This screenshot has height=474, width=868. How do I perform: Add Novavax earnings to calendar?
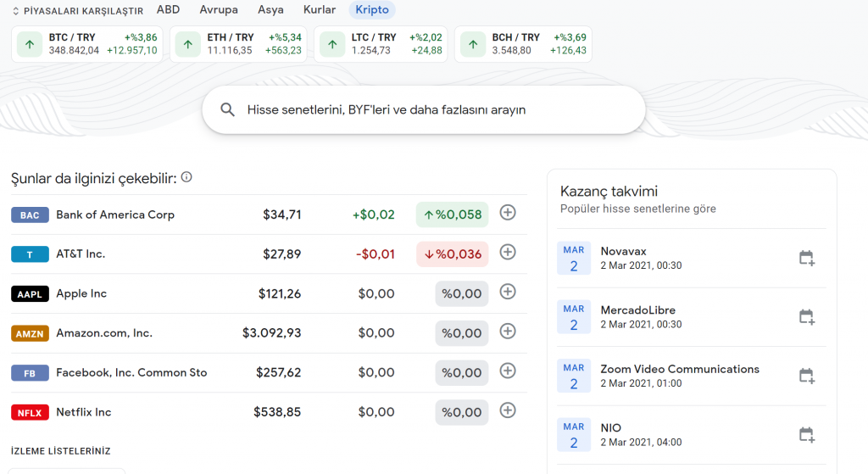pyautogui.click(x=806, y=258)
